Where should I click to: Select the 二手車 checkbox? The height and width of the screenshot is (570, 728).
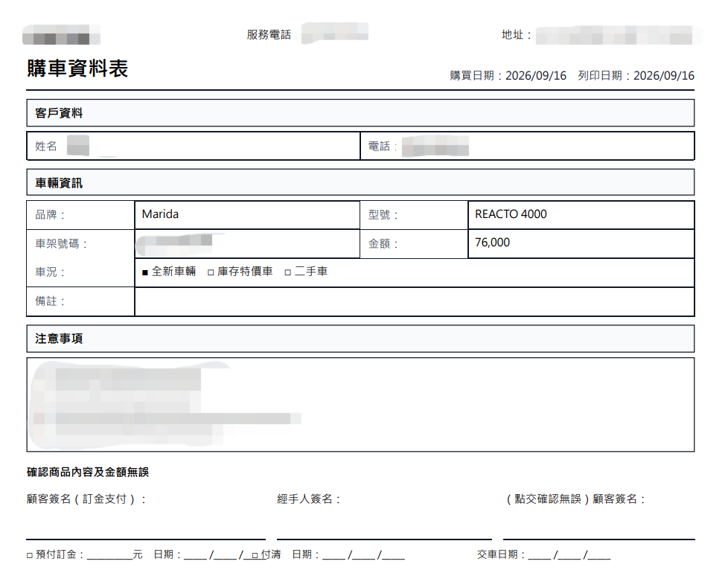pyautogui.click(x=288, y=272)
